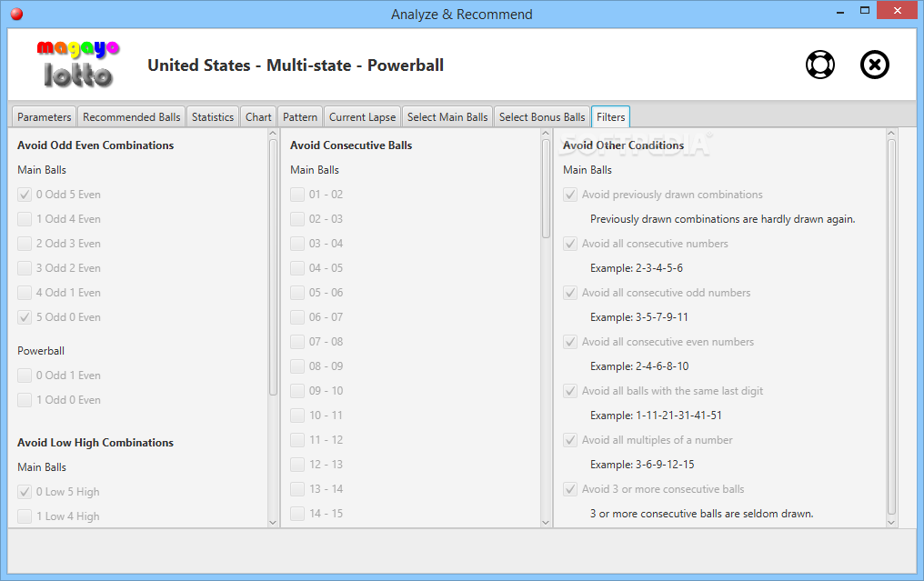Enable Powerball 0 Odd 1 Even checkbox

coord(25,376)
